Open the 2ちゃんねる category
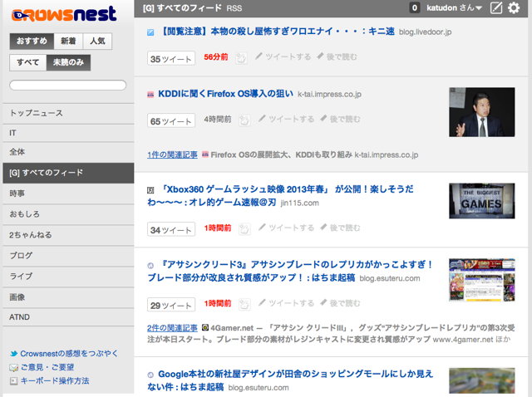Image resolution: width=532 pixels, height=397 pixels. click(68, 235)
